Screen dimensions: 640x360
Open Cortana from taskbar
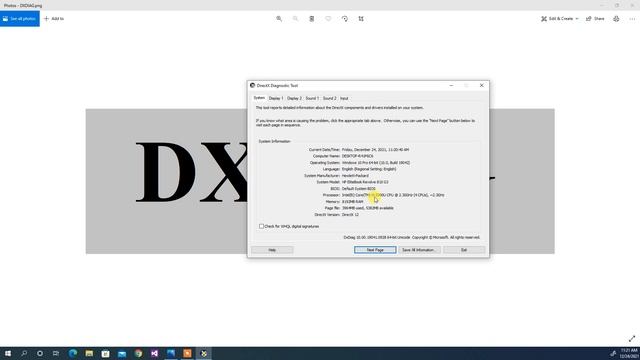40,353
